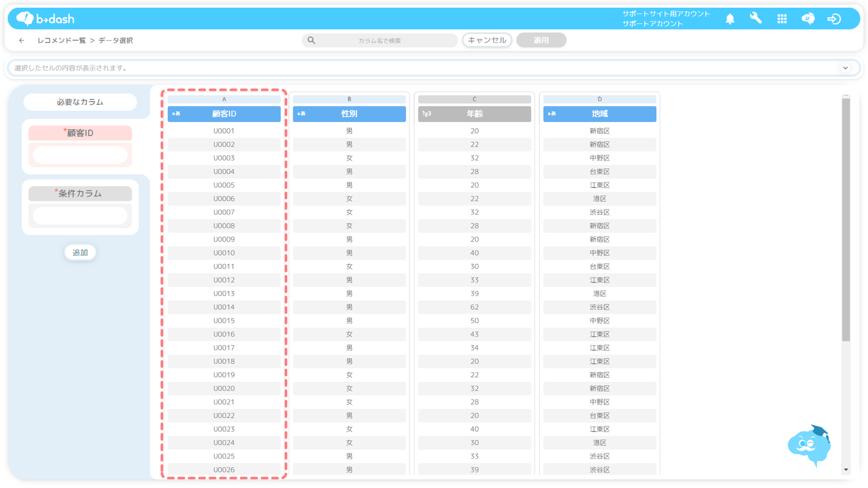Screen dimensions: 868x488
Task: Select the empty slot under 条件カラム
Action: 80,216
